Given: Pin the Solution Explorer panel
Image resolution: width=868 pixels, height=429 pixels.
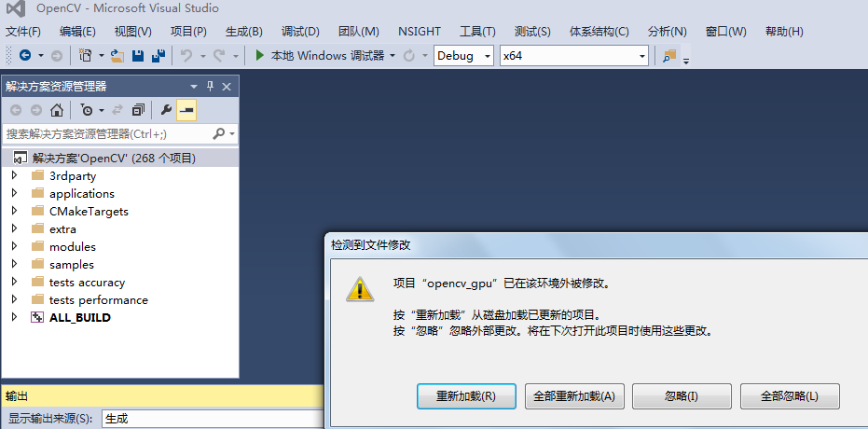Looking at the screenshot, I should pyautogui.click(x=210, y=86).
